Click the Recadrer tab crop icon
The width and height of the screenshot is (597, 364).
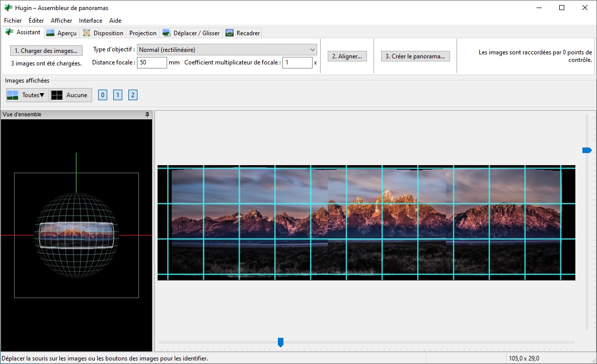[230, 33]
